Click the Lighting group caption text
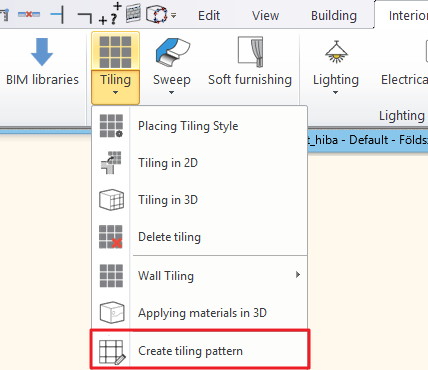 click(402, 116)
